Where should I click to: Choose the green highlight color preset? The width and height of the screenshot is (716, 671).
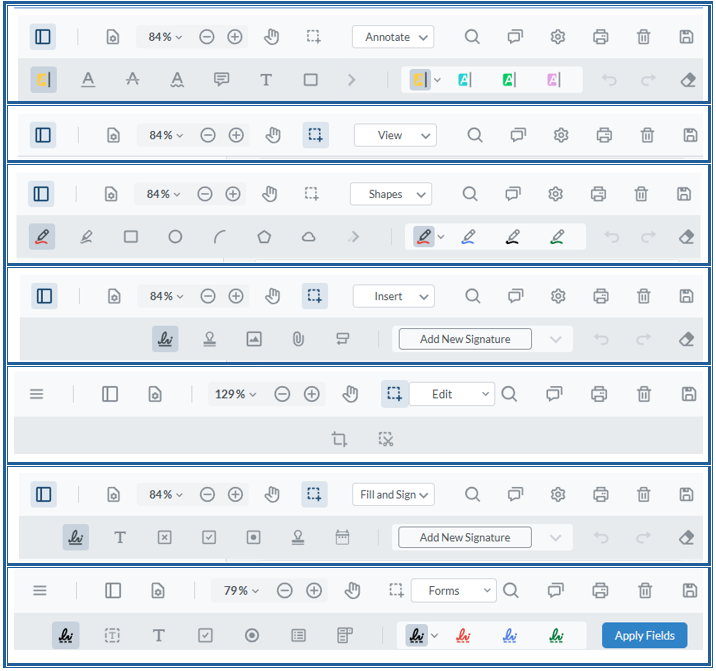coord(509,80)
